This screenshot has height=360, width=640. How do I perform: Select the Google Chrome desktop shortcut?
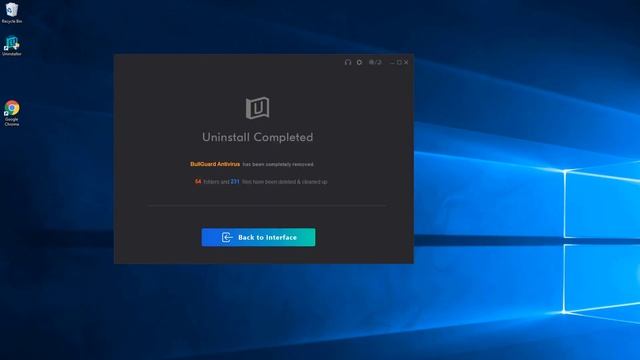tap(12, 113)
